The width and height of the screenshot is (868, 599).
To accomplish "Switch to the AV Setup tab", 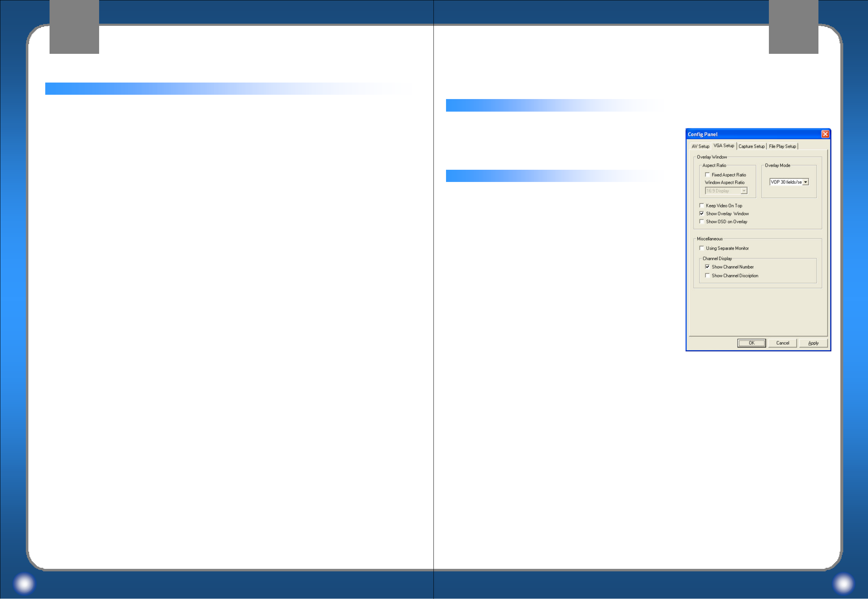I will (700, 146).
